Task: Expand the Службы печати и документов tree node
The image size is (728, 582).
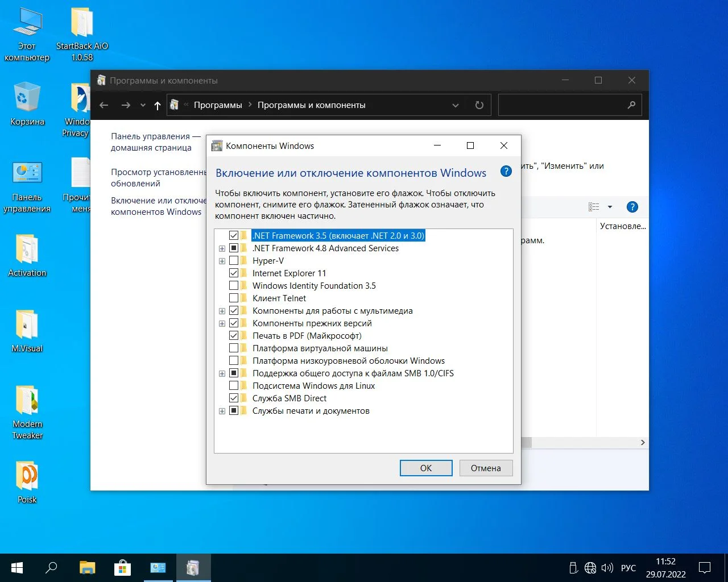Action: (x=222, y=411)
